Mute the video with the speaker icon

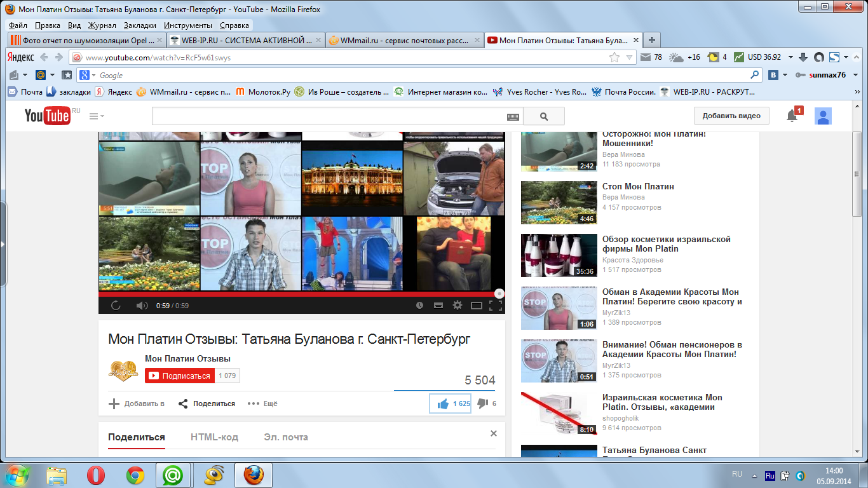142,306
